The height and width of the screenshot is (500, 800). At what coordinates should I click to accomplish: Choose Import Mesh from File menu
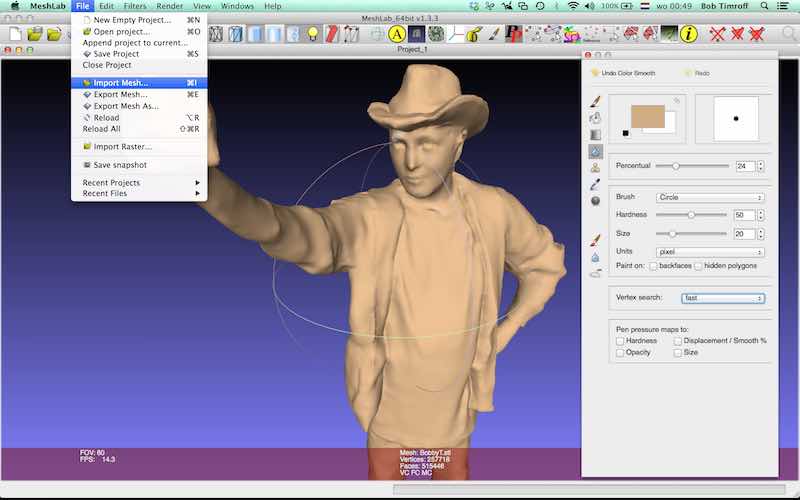click(x=120, y=83)
